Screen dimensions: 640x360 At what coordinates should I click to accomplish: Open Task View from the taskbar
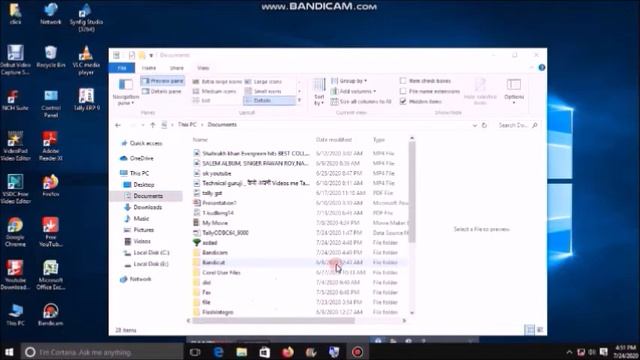pyautogui.click(x=195, y=352)
